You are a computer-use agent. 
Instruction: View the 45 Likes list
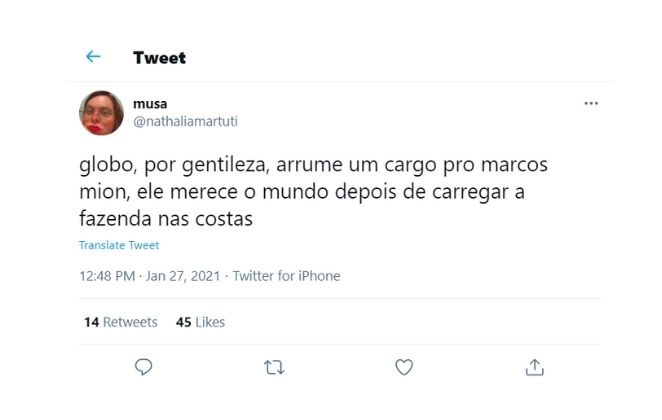tap(200, 322)
